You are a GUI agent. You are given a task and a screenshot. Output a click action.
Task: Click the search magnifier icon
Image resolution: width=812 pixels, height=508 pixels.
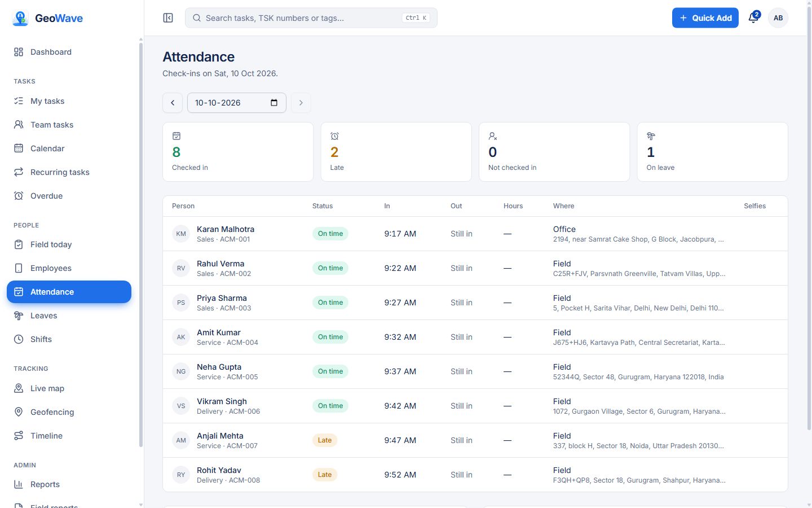[x=197, y=18]
